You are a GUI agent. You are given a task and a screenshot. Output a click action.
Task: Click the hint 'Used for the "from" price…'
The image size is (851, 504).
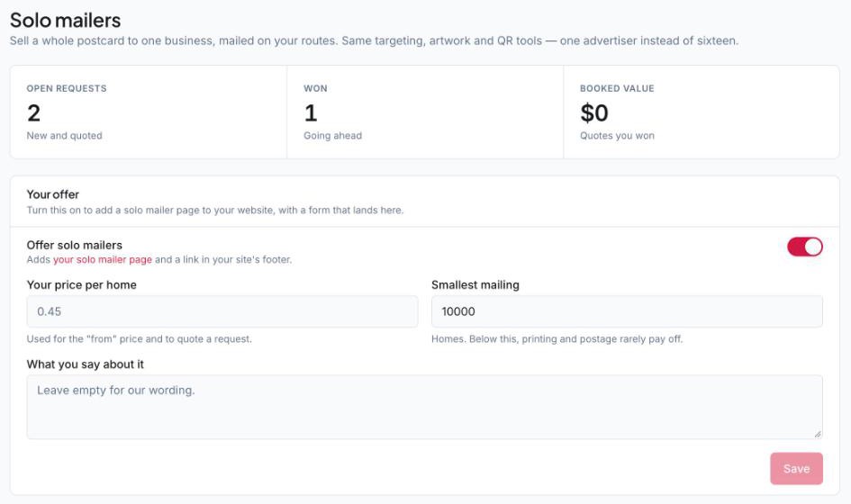[140, 339]
